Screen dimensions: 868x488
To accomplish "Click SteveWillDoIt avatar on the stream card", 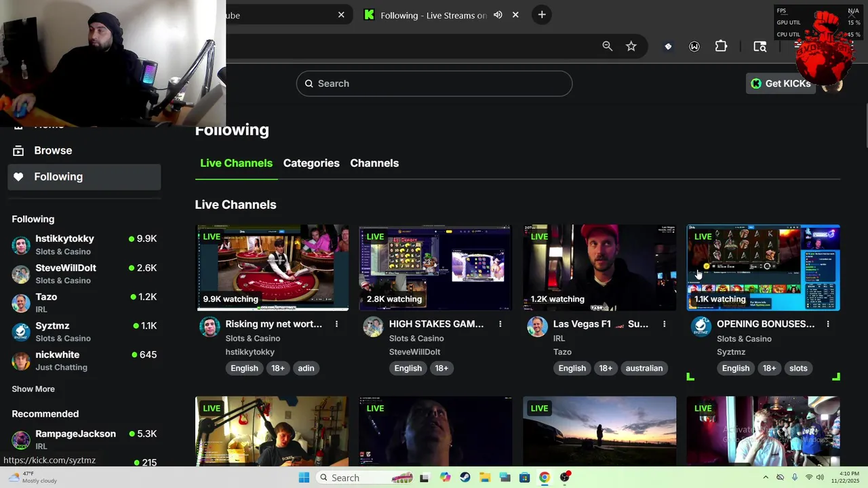I will pyautogui.click(x=373, y=327).
